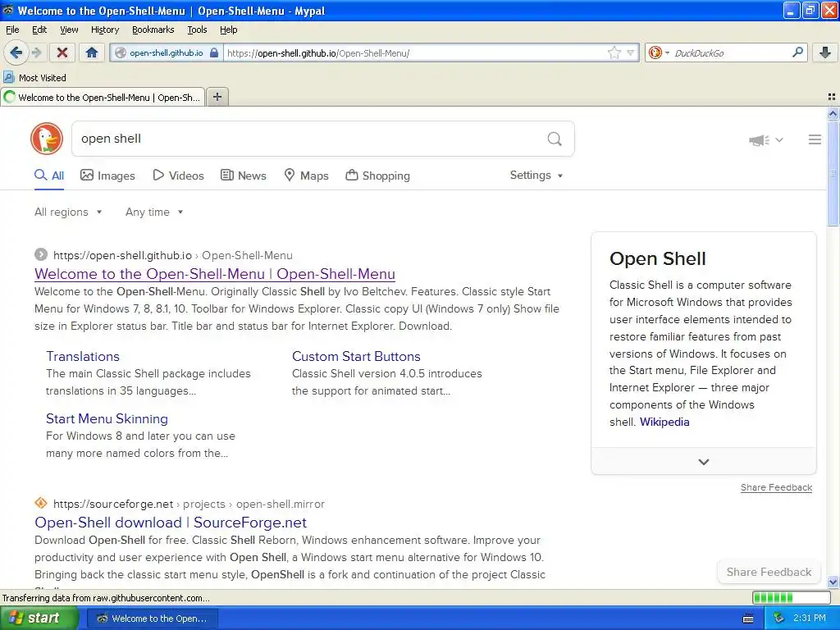Open the Start Menu Skinning sublink
This screenshot has width=840, height=630.
click(107, 418)
